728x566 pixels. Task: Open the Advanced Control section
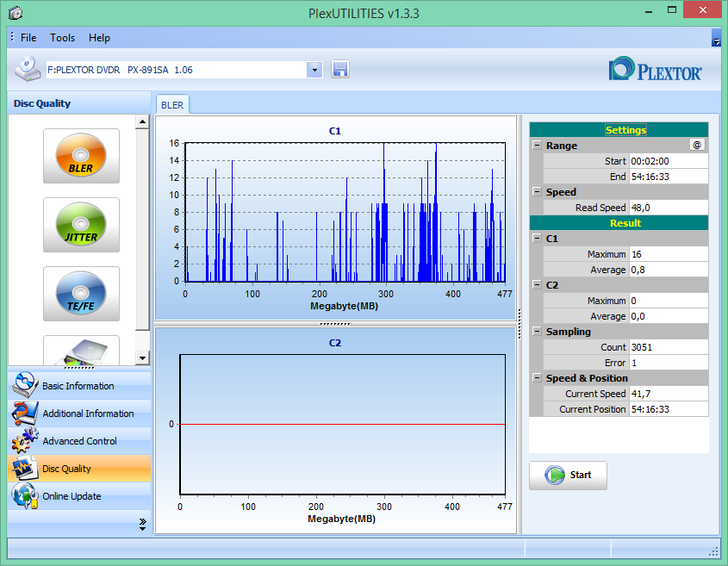coord(79,441)
